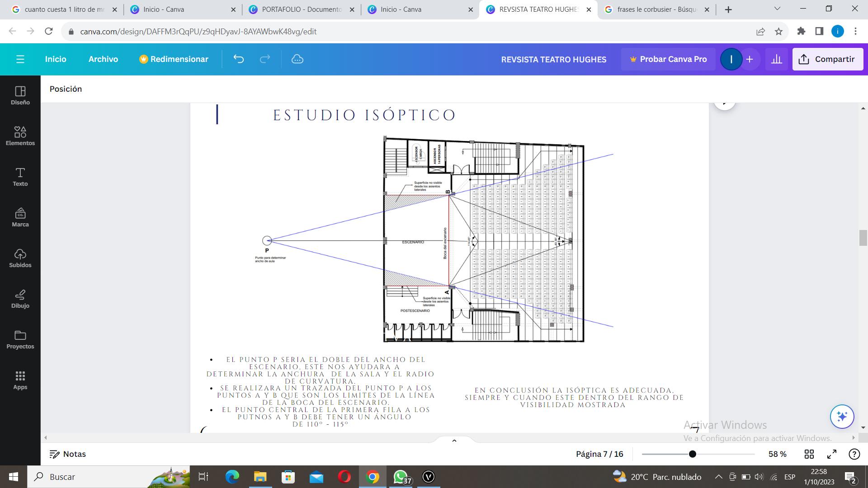Bookmark this page with star icon
This screenshot has height=488, width=868.
pyautogui.click(x=778, y=31)
